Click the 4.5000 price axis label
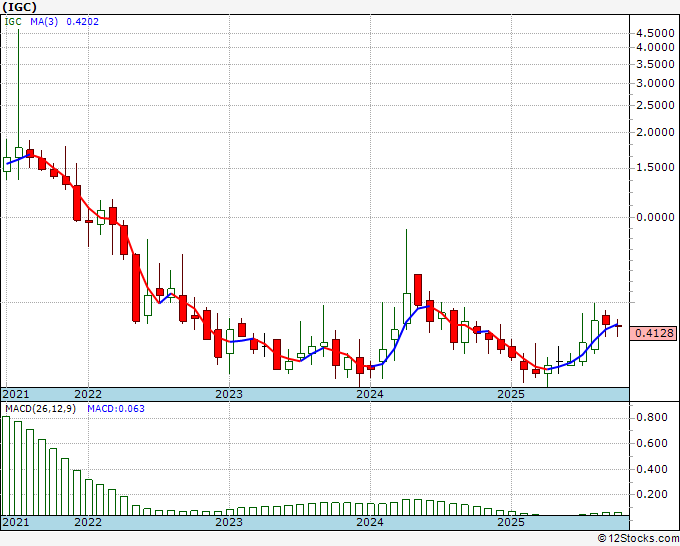The image size is (680, 546). 655,33
